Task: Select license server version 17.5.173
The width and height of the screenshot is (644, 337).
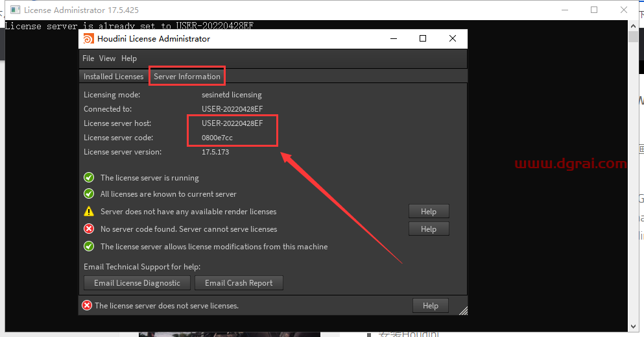Action: click(x=215, y=152)
